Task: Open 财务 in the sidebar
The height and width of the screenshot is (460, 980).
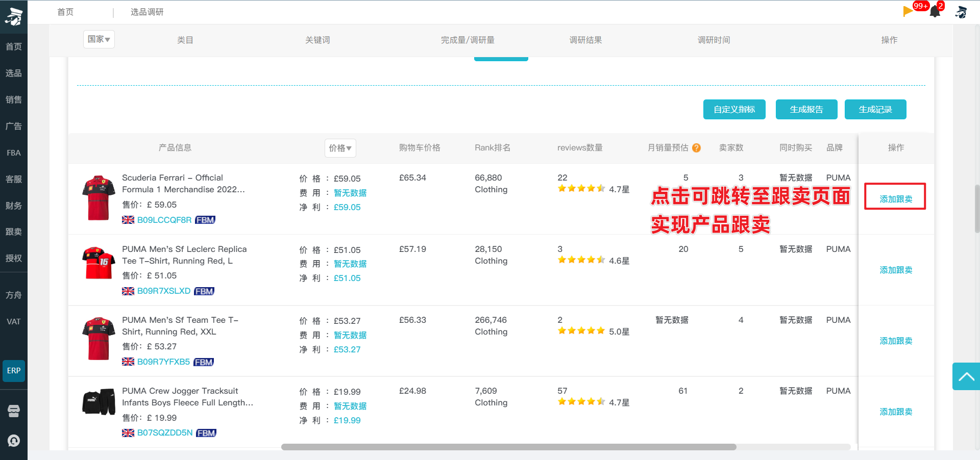Action: pos(14,206)
